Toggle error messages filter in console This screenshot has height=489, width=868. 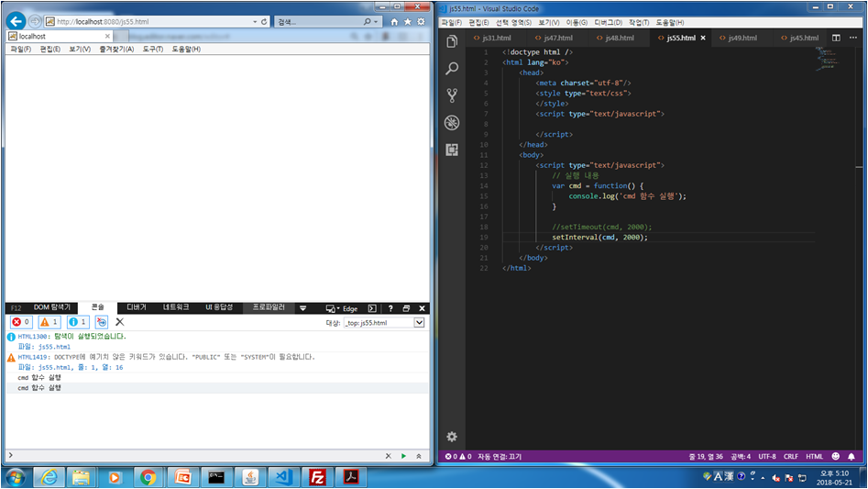click(x=22, y=322)
